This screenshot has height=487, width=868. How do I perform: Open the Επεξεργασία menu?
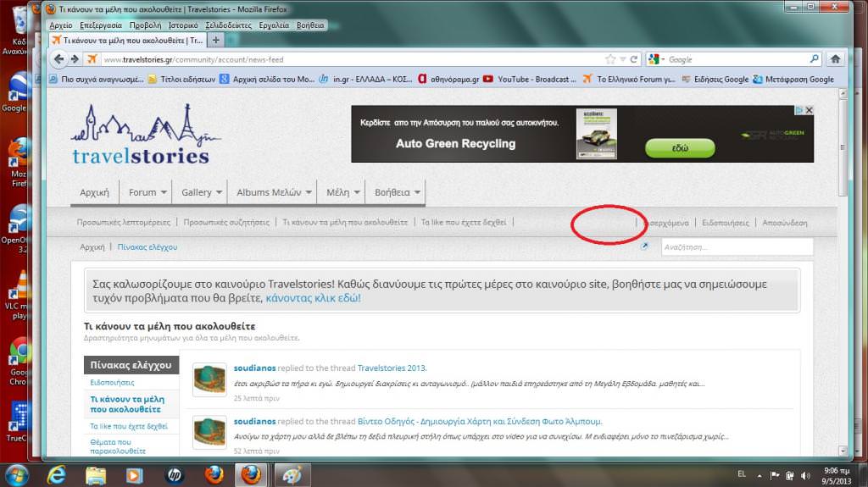(x=101, y=25)
